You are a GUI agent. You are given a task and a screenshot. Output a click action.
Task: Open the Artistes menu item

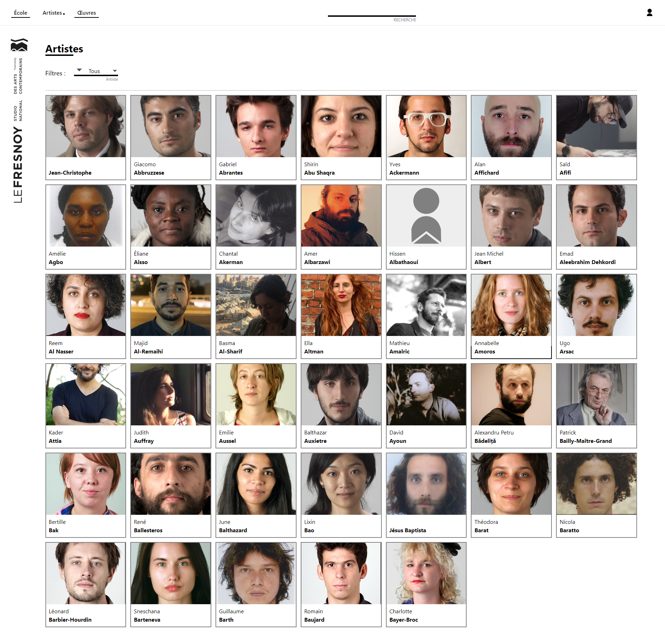53,13
